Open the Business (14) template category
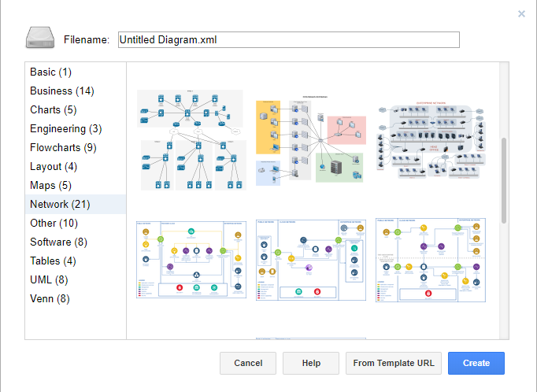537x392 pixels. point(61,91)
